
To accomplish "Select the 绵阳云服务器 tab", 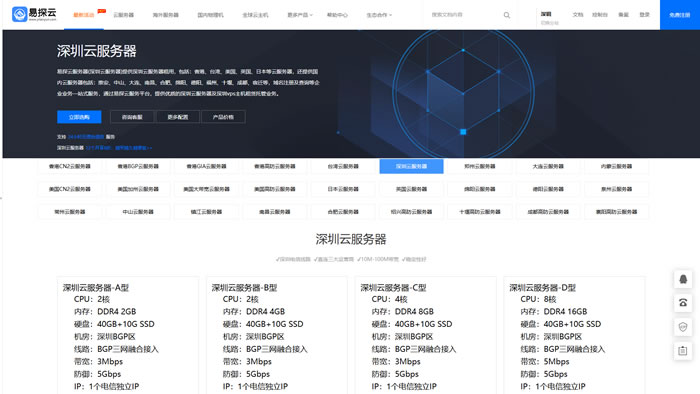I will 479,189.
